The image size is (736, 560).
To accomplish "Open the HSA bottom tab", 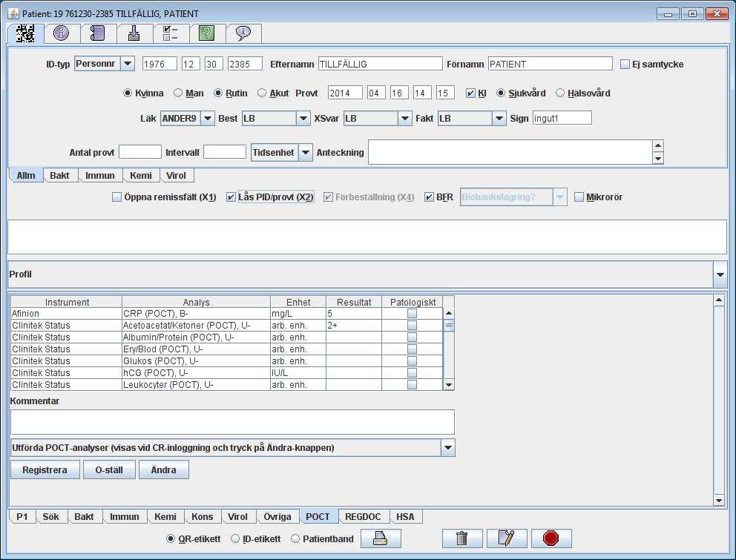I will pyautogui.click(x=405, y=517).
